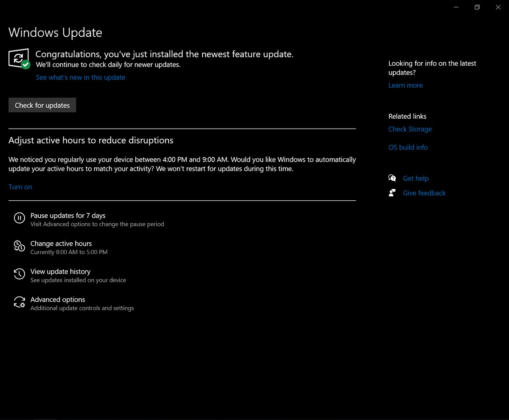Screen dimensions: 509x420
Task: Open 'See what's new in this update' link
Action: point(81,77)
